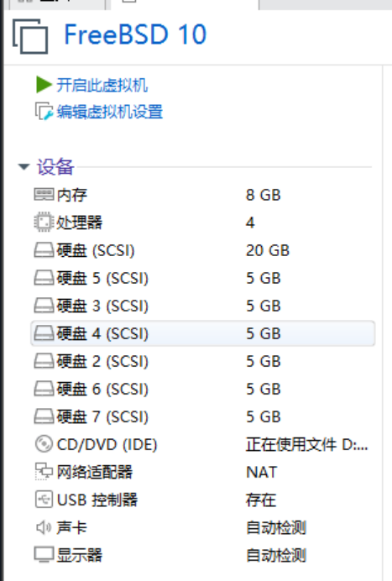Select 硬盘 5 (SCSI) device row
Viewport: 392px width, 581px height.
202,278
